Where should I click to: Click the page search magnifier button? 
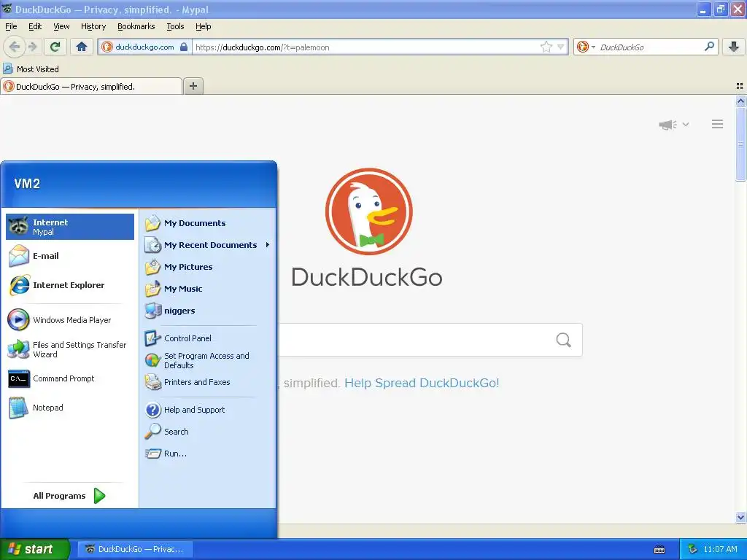pos(564,340)
